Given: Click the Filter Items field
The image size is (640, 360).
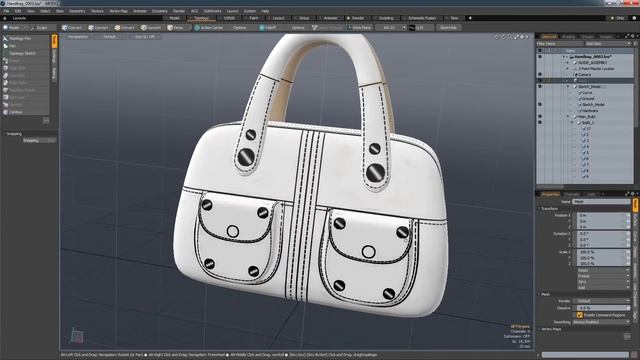Looking at the screenshot, I should point(560,44).
